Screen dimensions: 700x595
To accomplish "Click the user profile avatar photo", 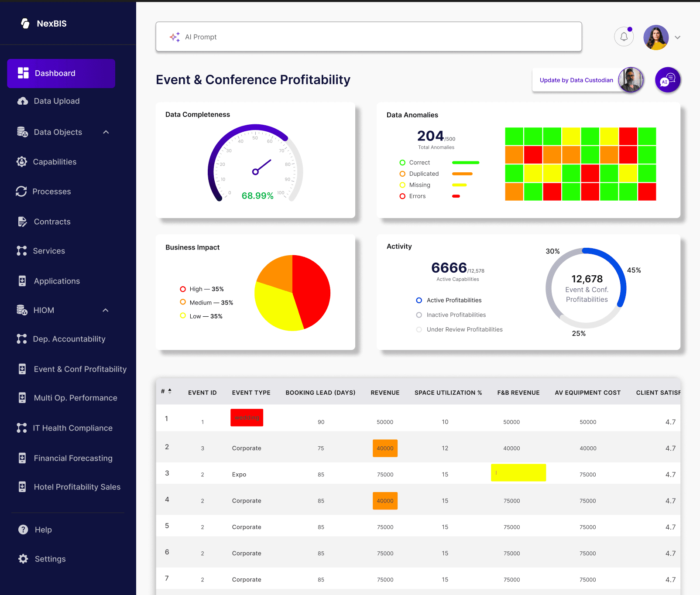I will (x=656, y=38).
